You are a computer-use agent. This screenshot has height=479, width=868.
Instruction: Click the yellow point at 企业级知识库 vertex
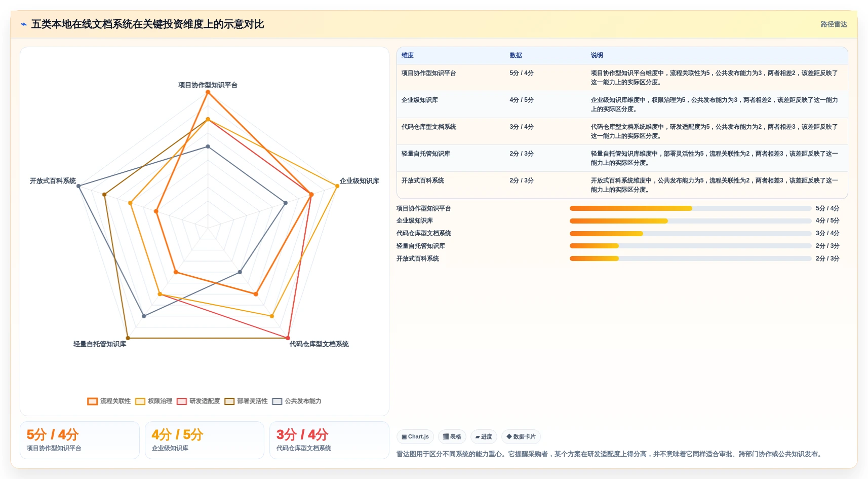click(337, 186)
